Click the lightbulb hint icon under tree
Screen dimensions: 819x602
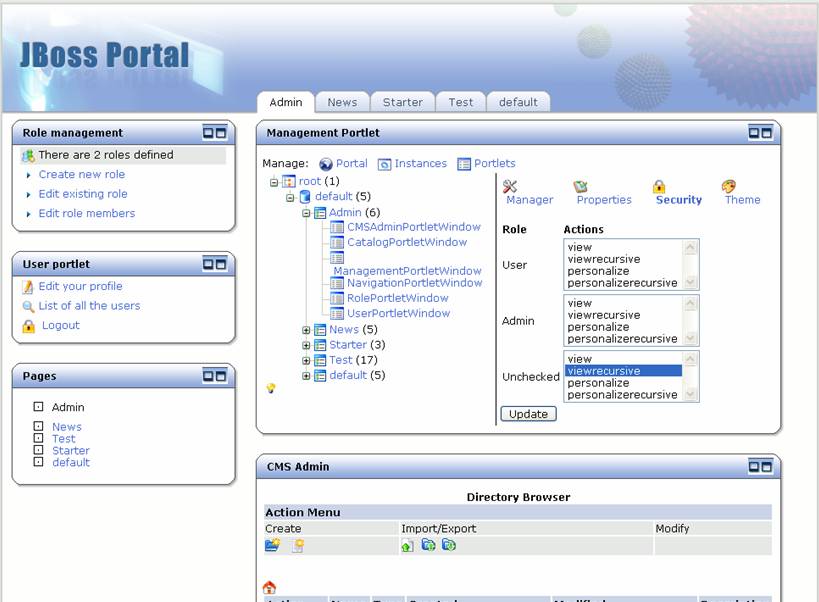(271, 388)
